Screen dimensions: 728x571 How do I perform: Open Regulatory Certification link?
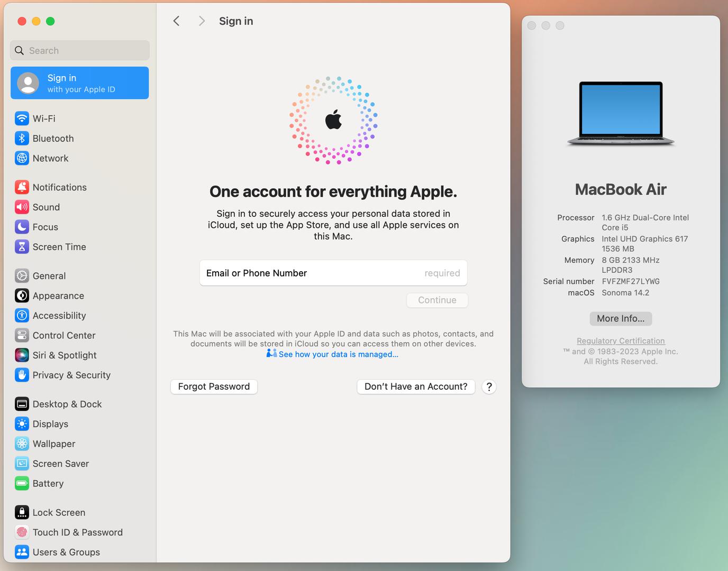click(621, 341)
